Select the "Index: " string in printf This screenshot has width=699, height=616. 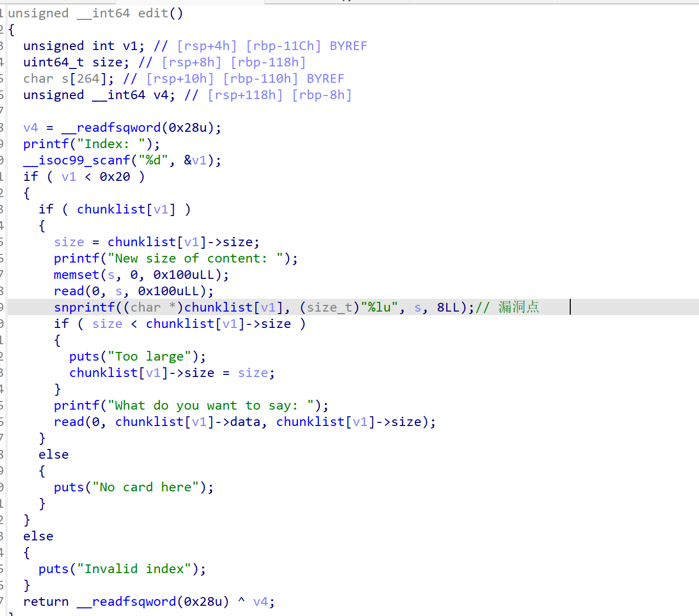click(114, 144)
